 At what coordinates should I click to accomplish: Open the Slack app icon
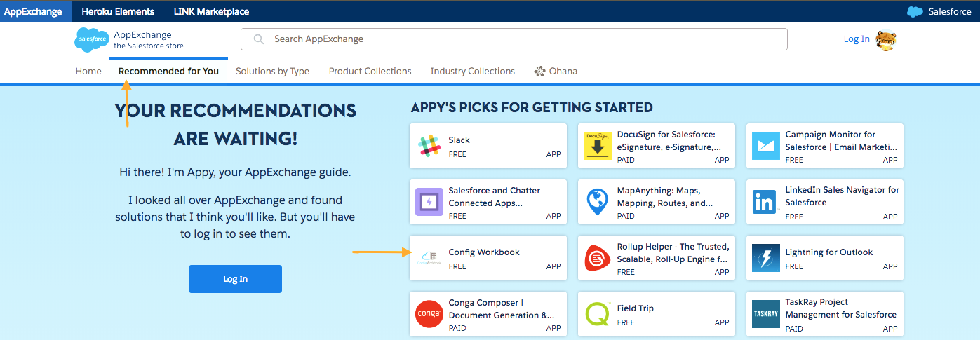pyautogui.click(x=429, y=146)
